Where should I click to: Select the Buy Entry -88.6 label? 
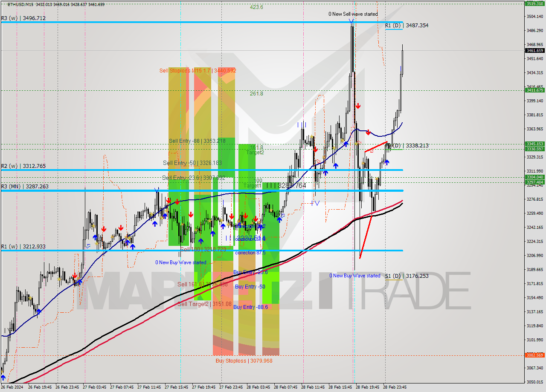[250, 307]
